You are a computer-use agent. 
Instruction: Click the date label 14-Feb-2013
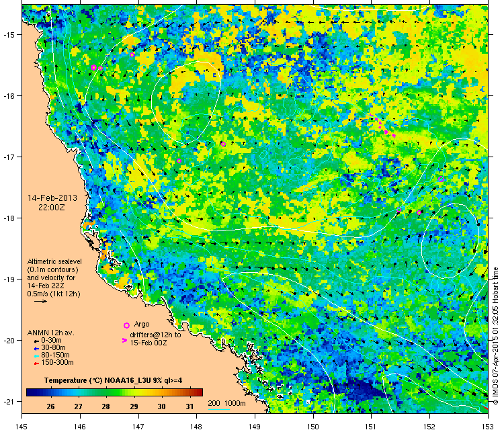pyautogui.click(x=52, y=198)
